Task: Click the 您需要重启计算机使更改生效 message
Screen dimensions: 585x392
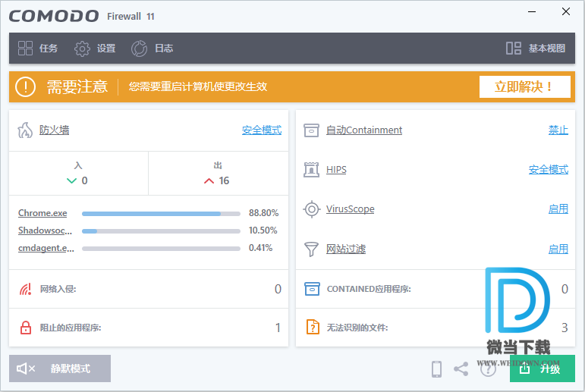Action: point(198,86)
